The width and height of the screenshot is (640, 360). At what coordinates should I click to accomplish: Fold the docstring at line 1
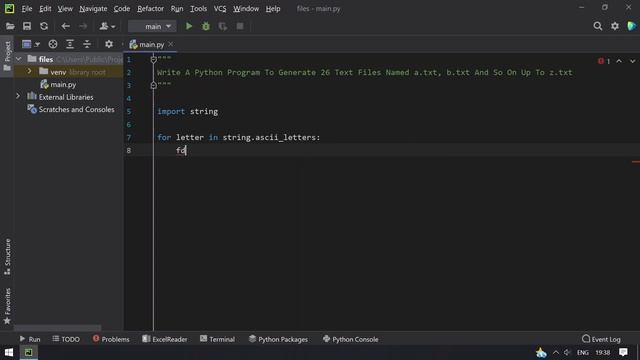[153, 60]
